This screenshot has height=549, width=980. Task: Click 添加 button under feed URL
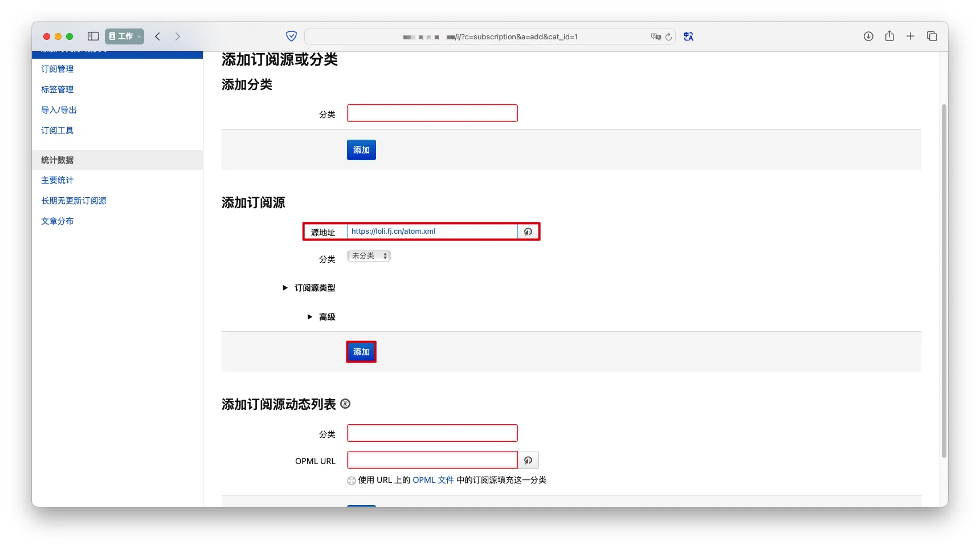(361, 352)
